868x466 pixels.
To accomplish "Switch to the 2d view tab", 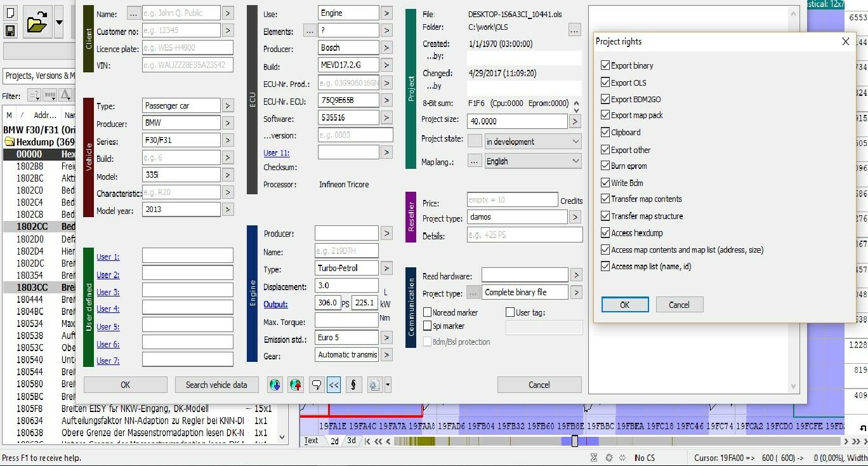I will [x=334, y=441].
